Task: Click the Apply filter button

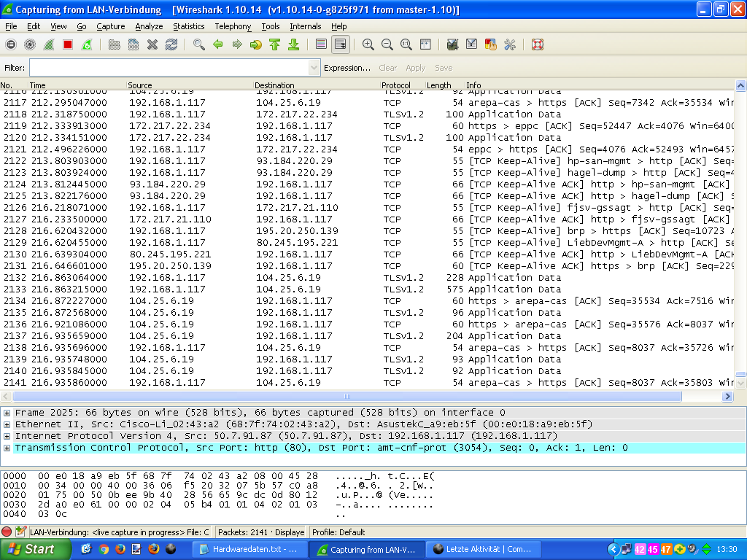Action: (x=415, y=68)
